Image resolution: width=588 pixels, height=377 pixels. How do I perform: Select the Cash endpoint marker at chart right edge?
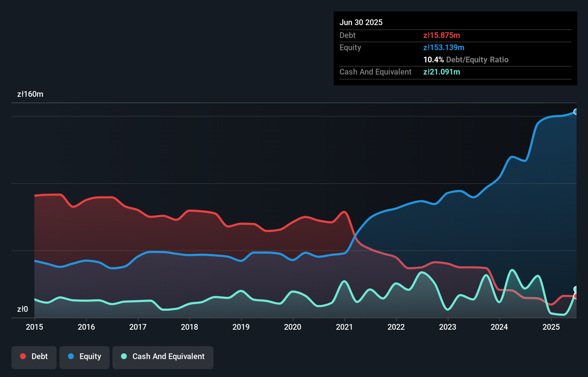575,288
